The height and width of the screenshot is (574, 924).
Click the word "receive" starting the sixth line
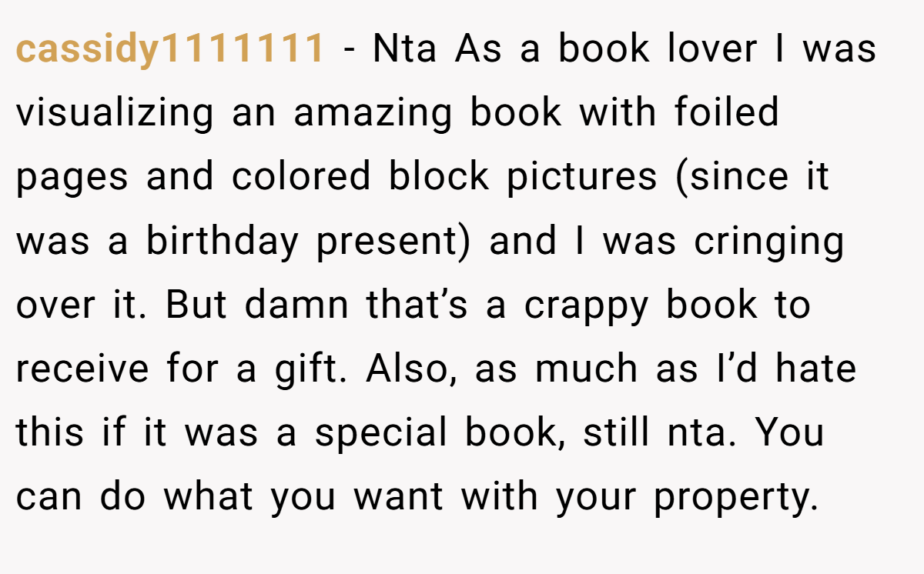click(82, 369)
